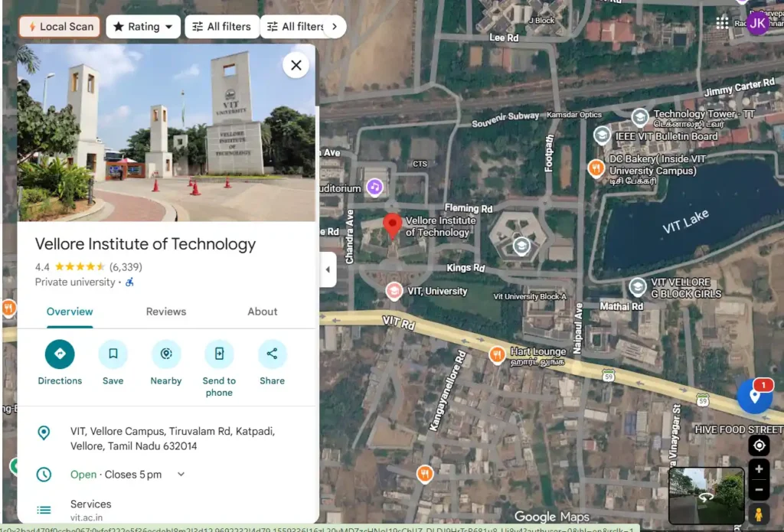Click the DC Bakery restaurant marker
Screen dimensions: 784x532
[596, 168]
